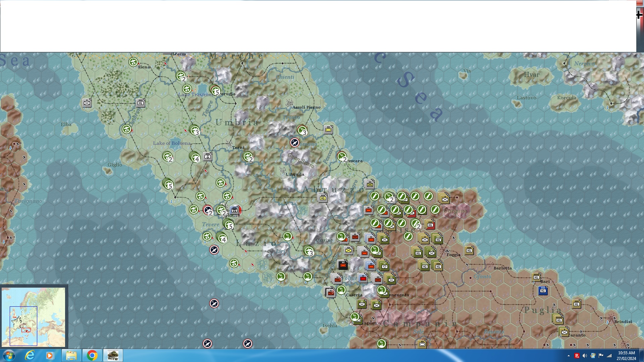644x362 pixels.
Task: Select the HQ counter on Rome
Action: tap(234, 210)
